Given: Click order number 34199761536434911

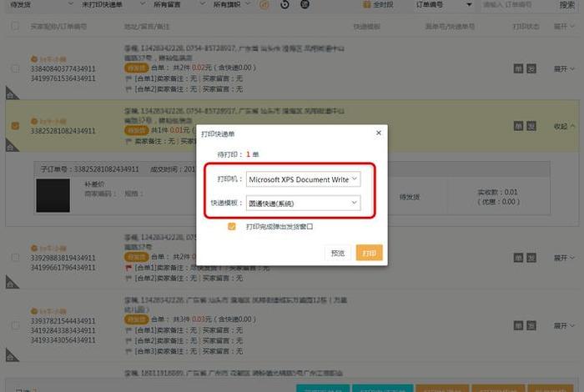Looking at the screenshot, I should [63, 78].
